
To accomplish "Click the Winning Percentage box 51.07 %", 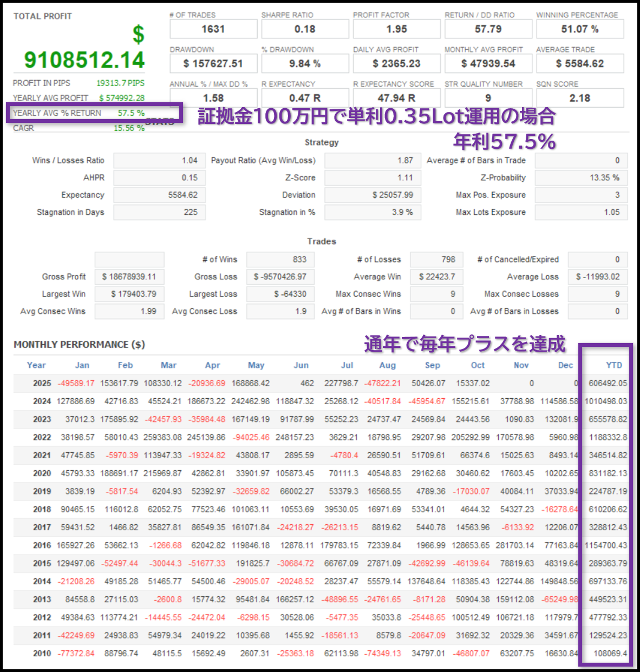I will [579, 29].
